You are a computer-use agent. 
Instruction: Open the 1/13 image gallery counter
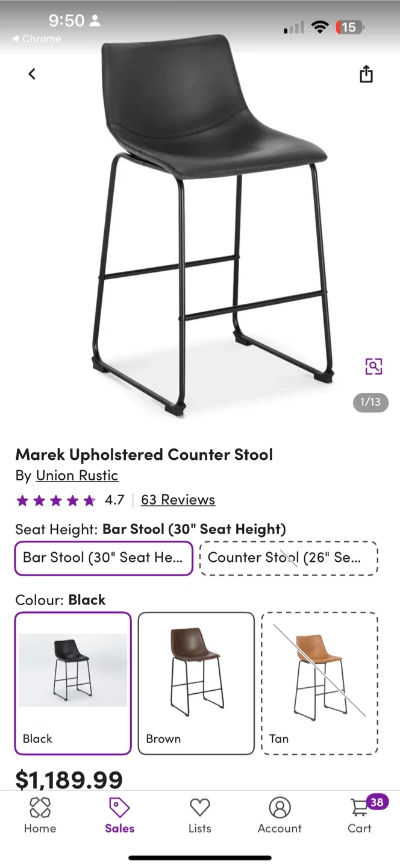pos(370,403)
